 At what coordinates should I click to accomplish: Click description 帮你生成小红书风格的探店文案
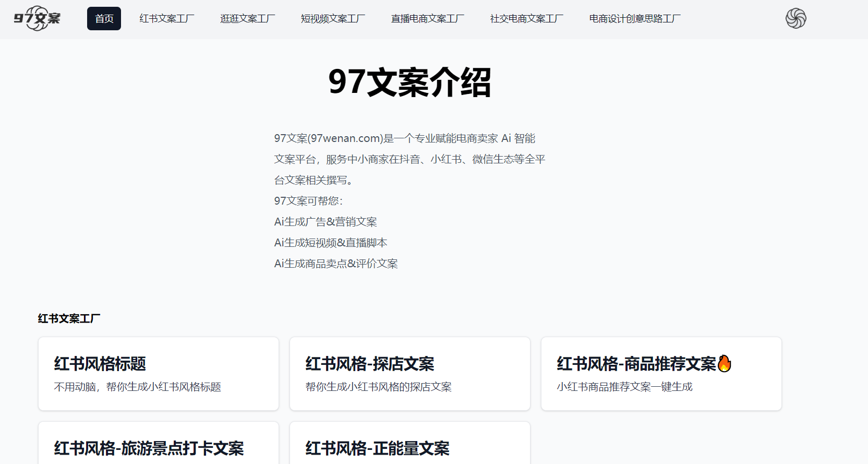pyautogui.click(x=378, y=387)
